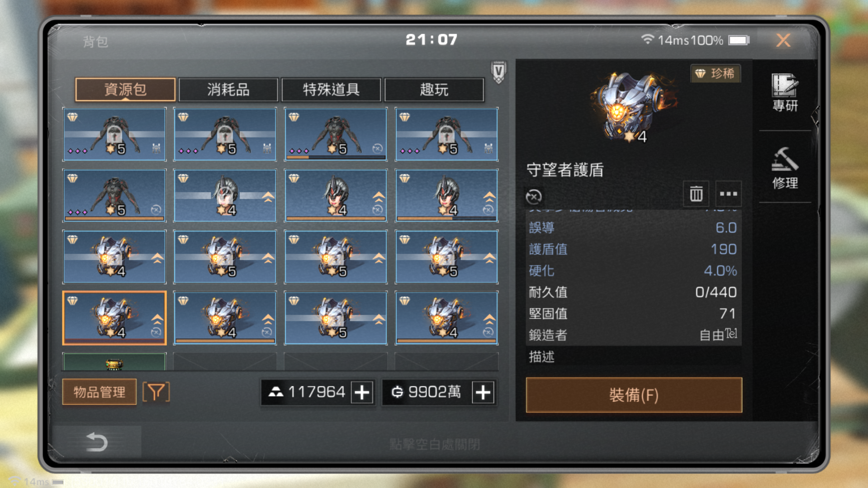The height and width of the screenshot is (488, 868).
Task: Open 物品管理 item management
Action: click(99, 392)
